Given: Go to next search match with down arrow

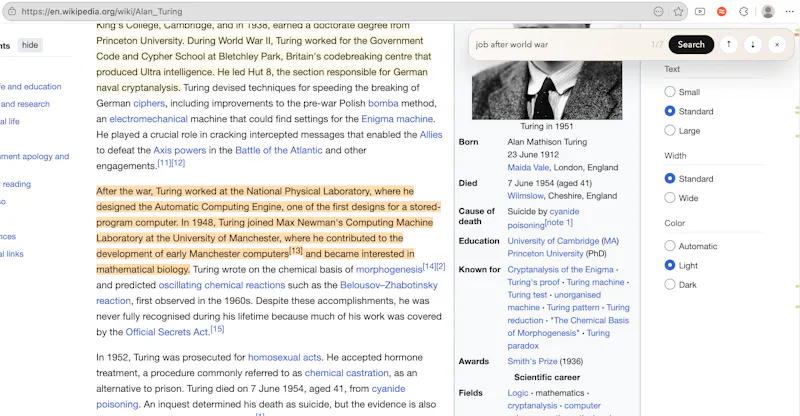Looking at the screenshot, I should click(753, 44).
